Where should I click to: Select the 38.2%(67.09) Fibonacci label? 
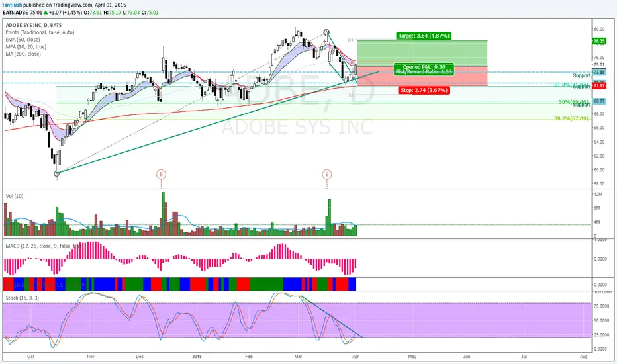[571, 118]
